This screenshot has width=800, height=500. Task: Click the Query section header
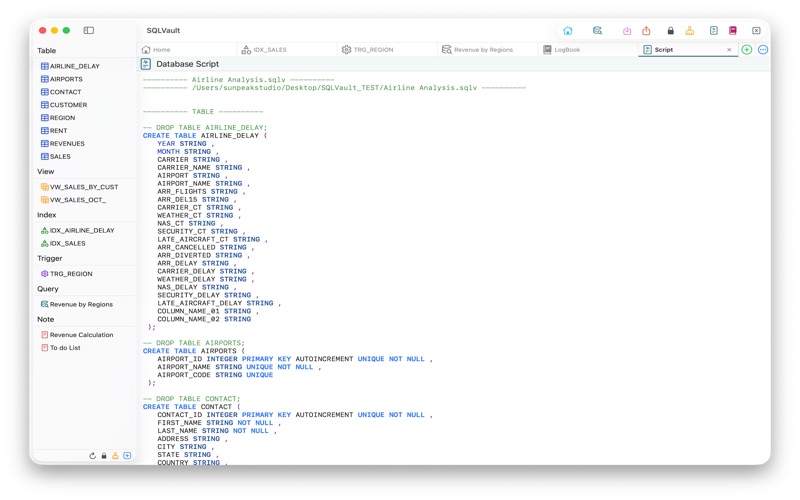pyautogui.click(x=47, y=289)
